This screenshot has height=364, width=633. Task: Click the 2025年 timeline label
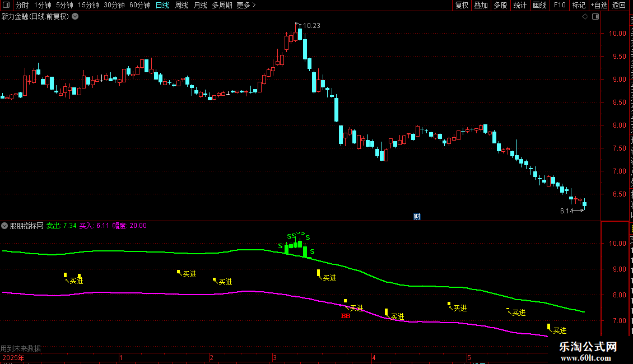pos(13,358)
